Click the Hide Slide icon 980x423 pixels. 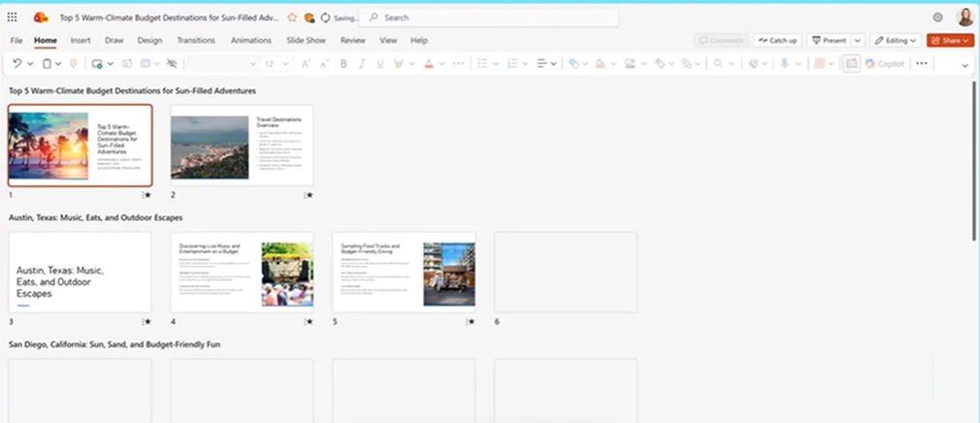172,63
